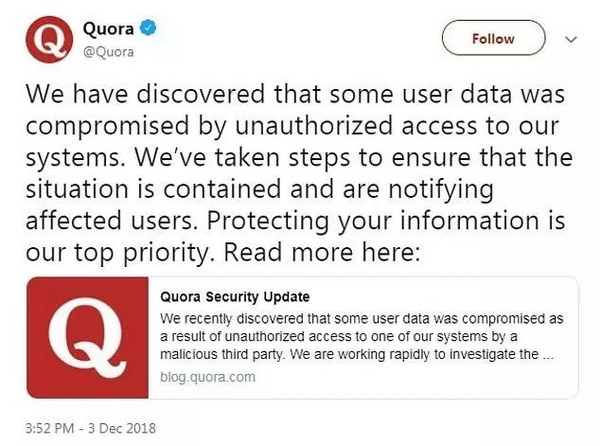This screenshot has width=600, height=446.
Task: Visit the blog.quora.com domain link
Action: [208, 377]
